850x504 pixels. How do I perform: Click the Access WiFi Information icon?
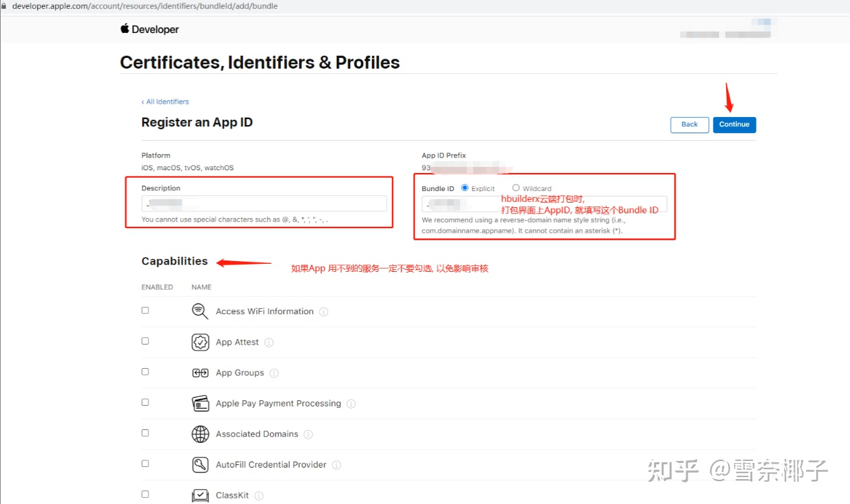(x=200, y=311)
